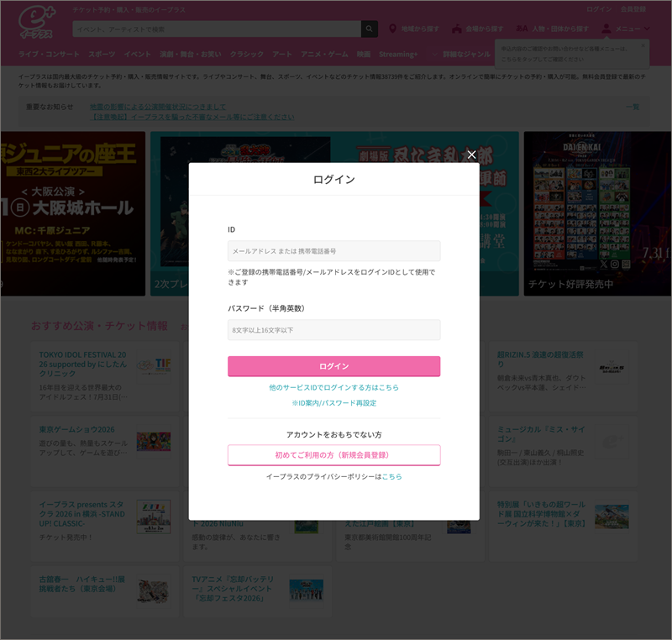Viewport: 672px width, 640px height.
Task: Click the e+ イープラス logo
Action: tap(36, 23)
